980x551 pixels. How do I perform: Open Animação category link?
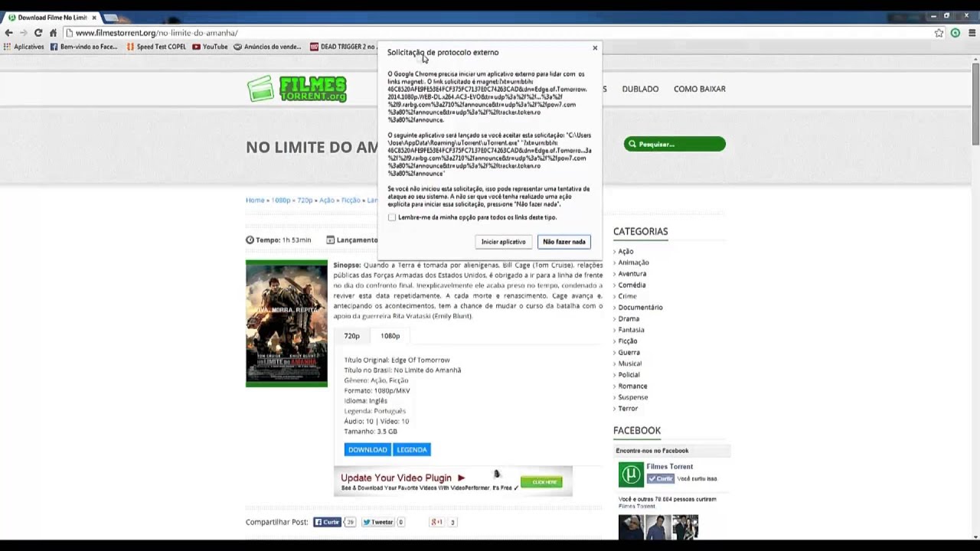click(x=633, y=262)
